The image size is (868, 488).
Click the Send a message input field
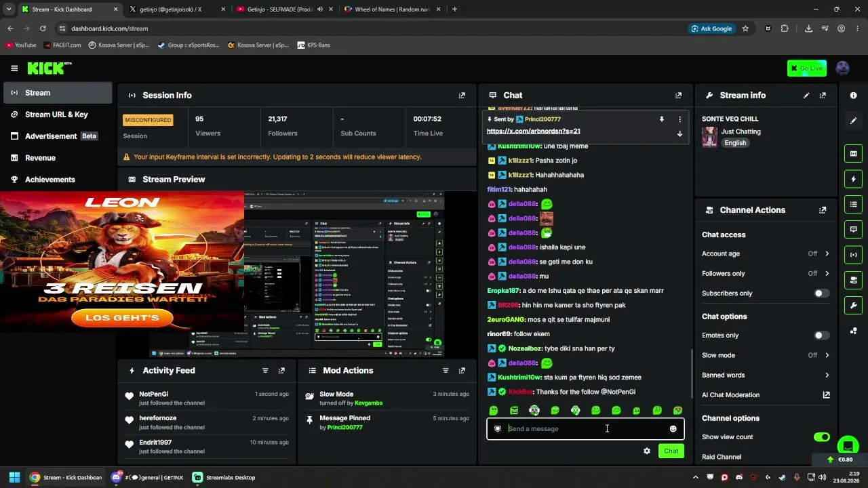(x=585, y=429)
